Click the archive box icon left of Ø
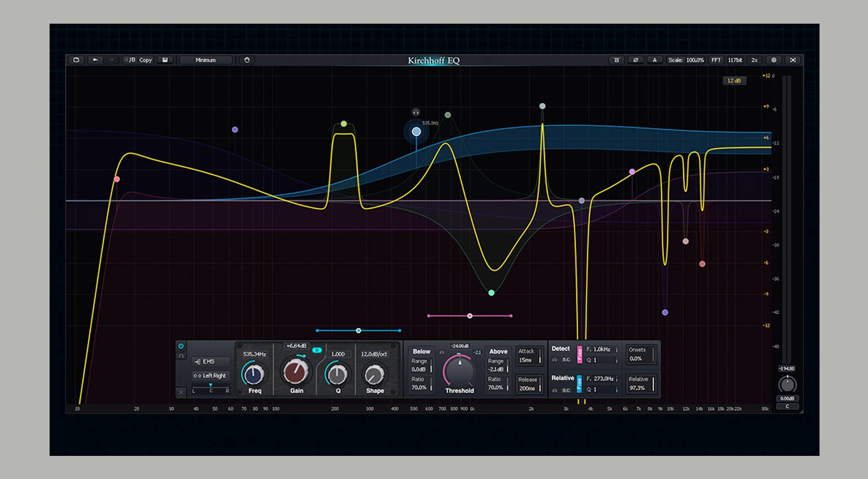The image size is (868, 479). [617, 60]
